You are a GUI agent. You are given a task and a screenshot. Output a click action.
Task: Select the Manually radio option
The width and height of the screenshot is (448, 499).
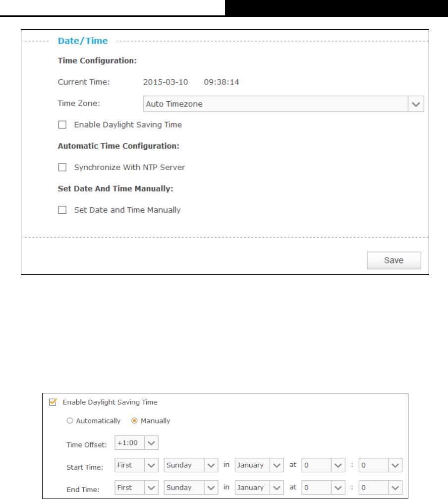(x=134, y=421)
